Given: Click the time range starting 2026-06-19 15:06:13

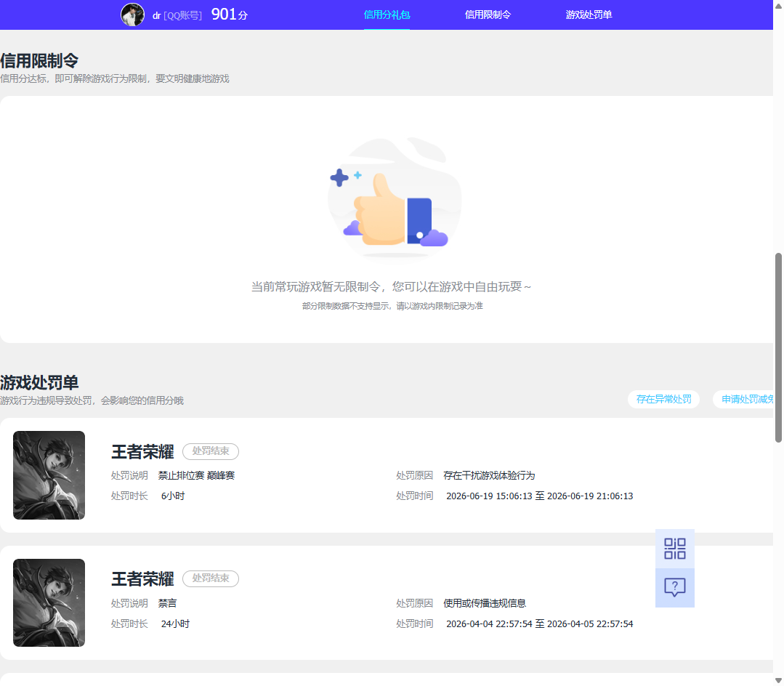Looking at the screenshot, I should coord(540,496).
